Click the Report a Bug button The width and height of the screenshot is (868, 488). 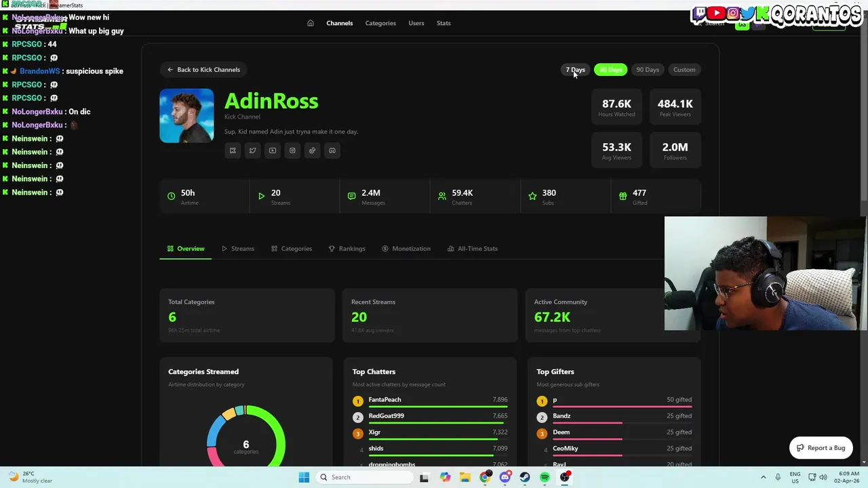[821, 448]
